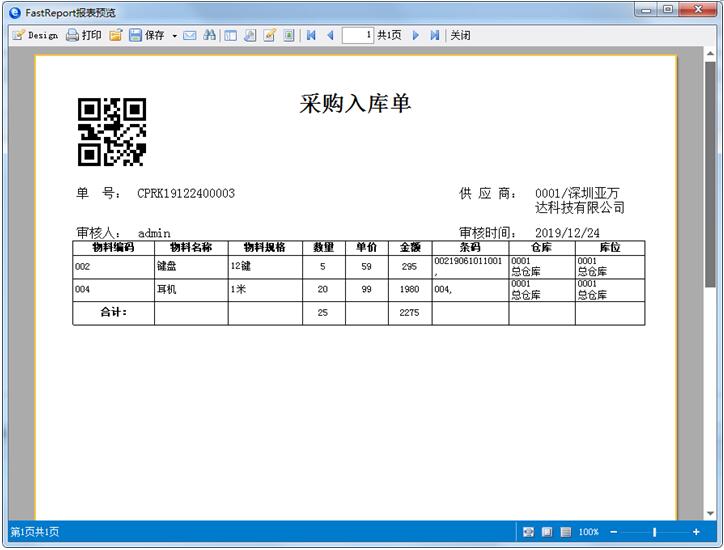724x550 pixels.
Task: Click the 供应商 label
Action: (488, 193)
